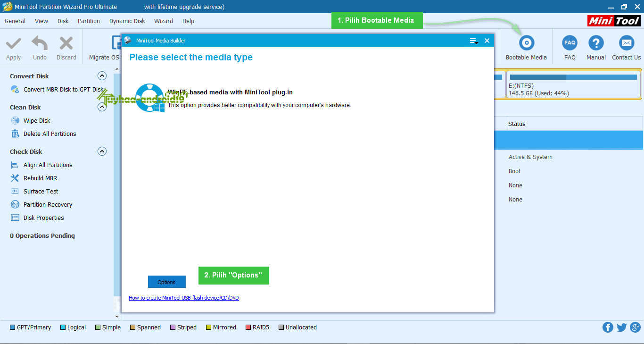Open the FAQ icon
644x344 pixels.
[570, 43]
